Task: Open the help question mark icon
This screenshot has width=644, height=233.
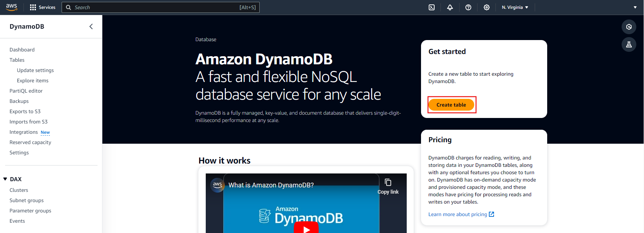Action: point(468,7)
